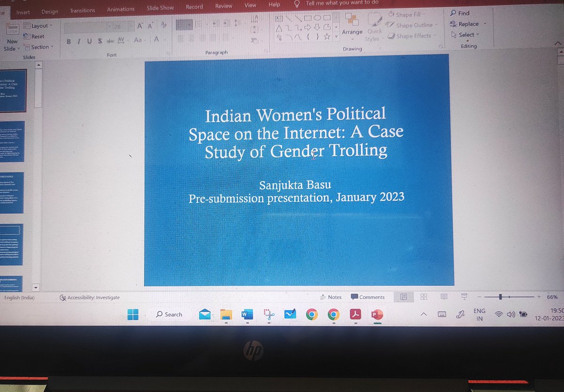Open the Shape Fill dropdown
Image resolution: width=564 pixels, height=392 pixels.
pos(407,15)
